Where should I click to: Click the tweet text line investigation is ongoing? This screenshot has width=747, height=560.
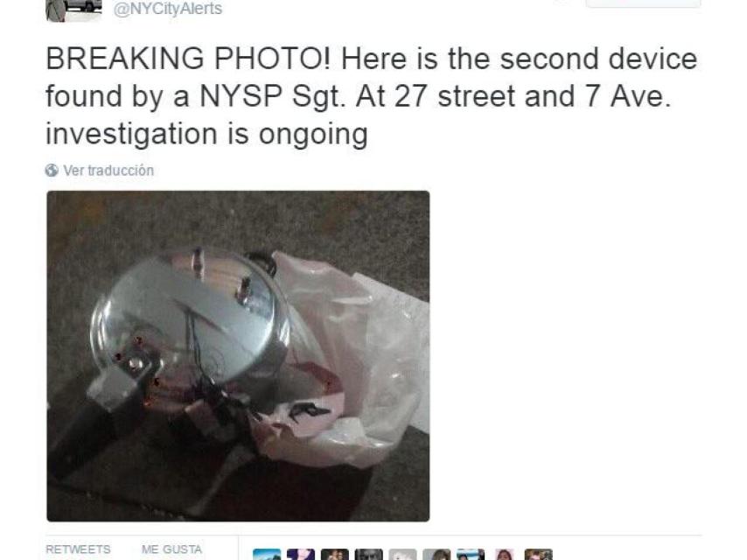pos(206,134)
